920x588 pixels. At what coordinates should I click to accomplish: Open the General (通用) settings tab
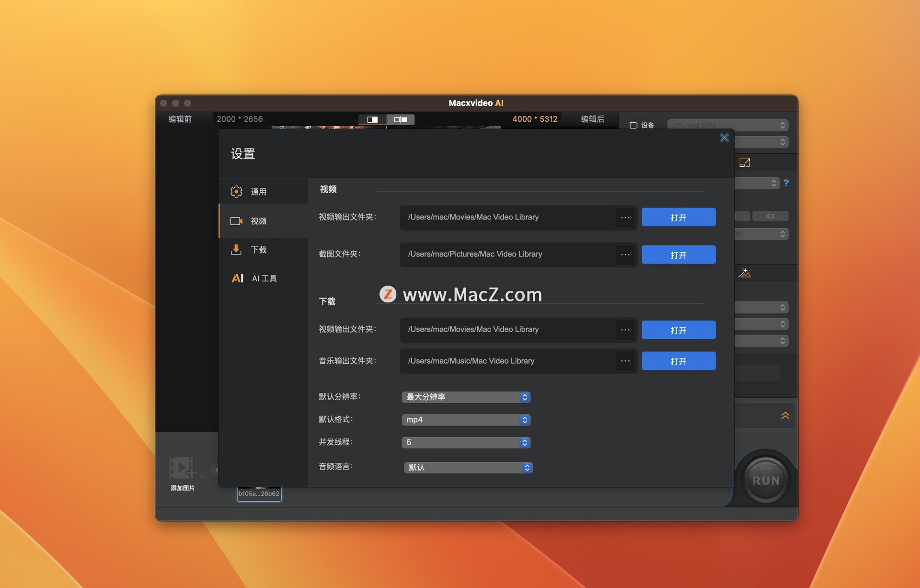coord(264,192)
